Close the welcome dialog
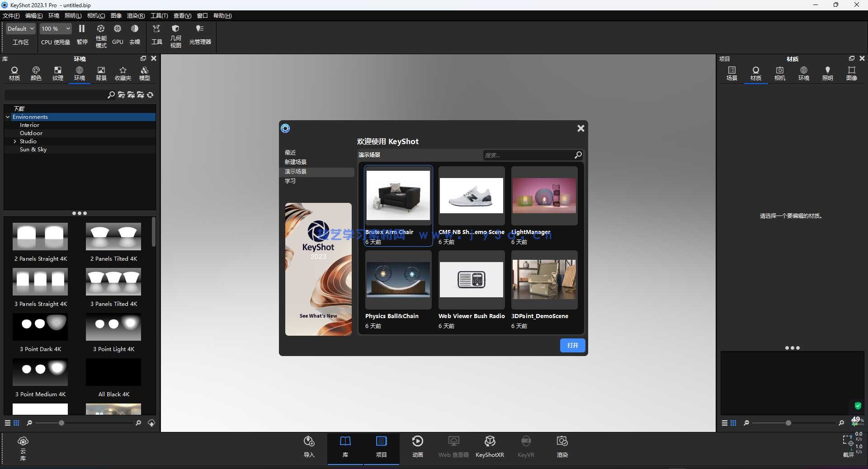This screenshot has width=868, height=469. [x=581, y=128]
